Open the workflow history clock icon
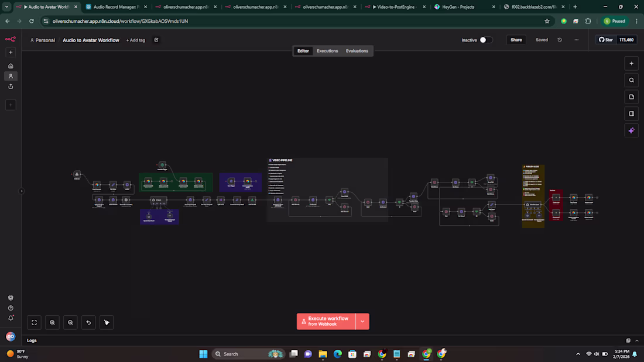The width and height of the screenshot is (644, 362). pos(559,40)
